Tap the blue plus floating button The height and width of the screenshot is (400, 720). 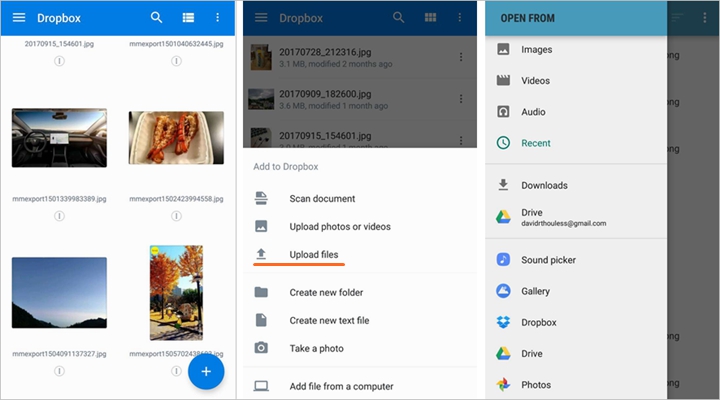[206, 371]
